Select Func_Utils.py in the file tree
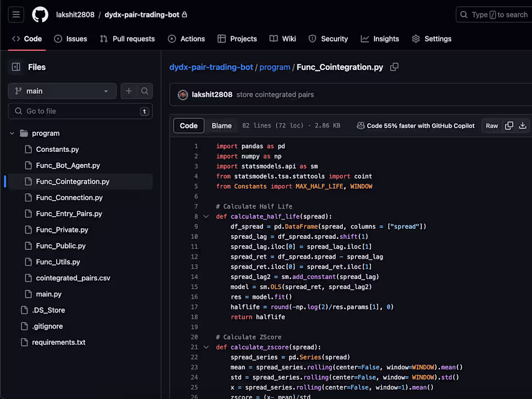Viewport: 532px width, 399px height. pos(58,262)
